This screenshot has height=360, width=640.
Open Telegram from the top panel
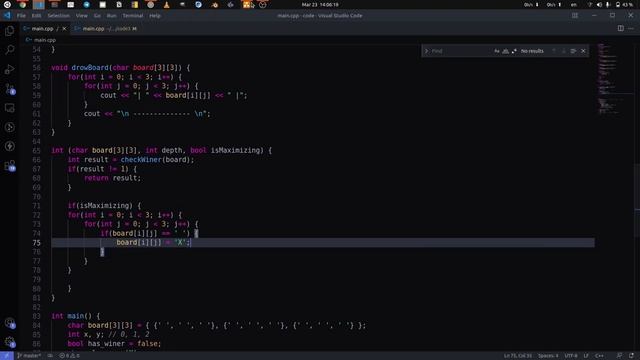tap(87, 4)
